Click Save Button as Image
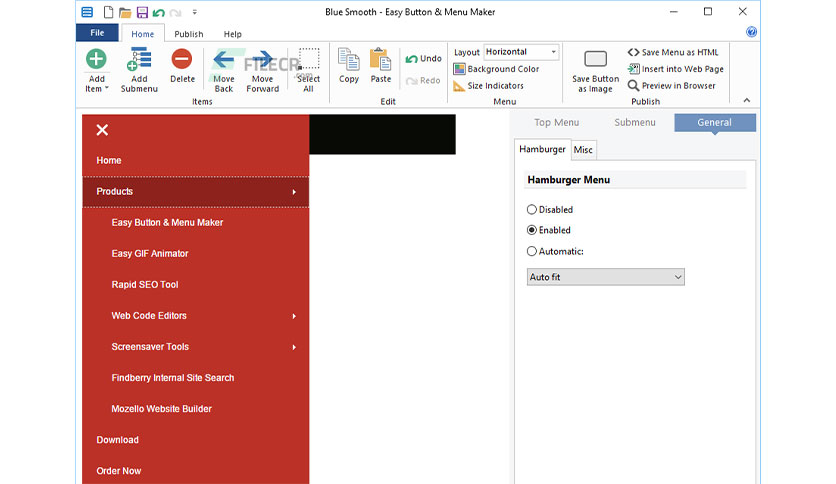Screen dimensions: 836x484 596,71
